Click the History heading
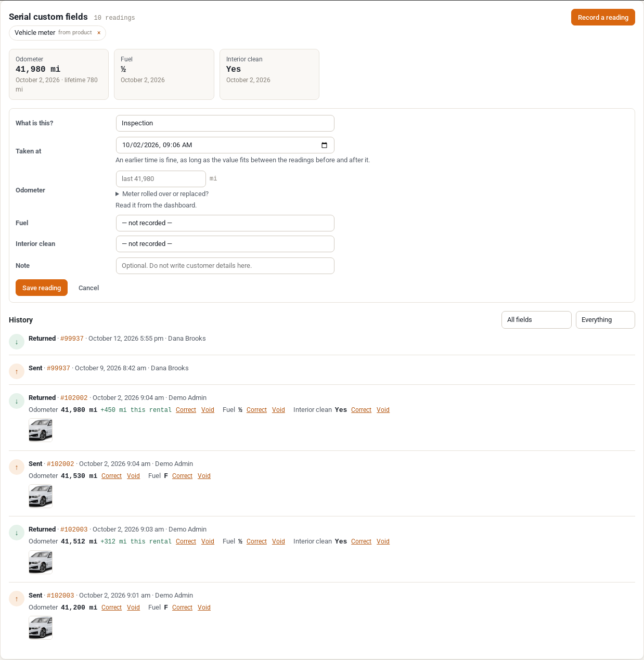The image size is (644, 660). pos(21,320)
